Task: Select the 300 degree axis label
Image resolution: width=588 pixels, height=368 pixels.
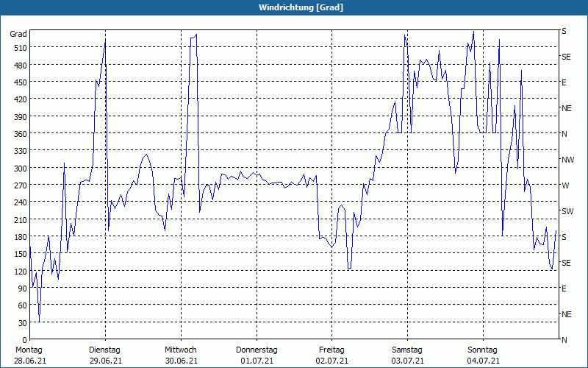Action: pyautogui.click(x=21, y=169)
